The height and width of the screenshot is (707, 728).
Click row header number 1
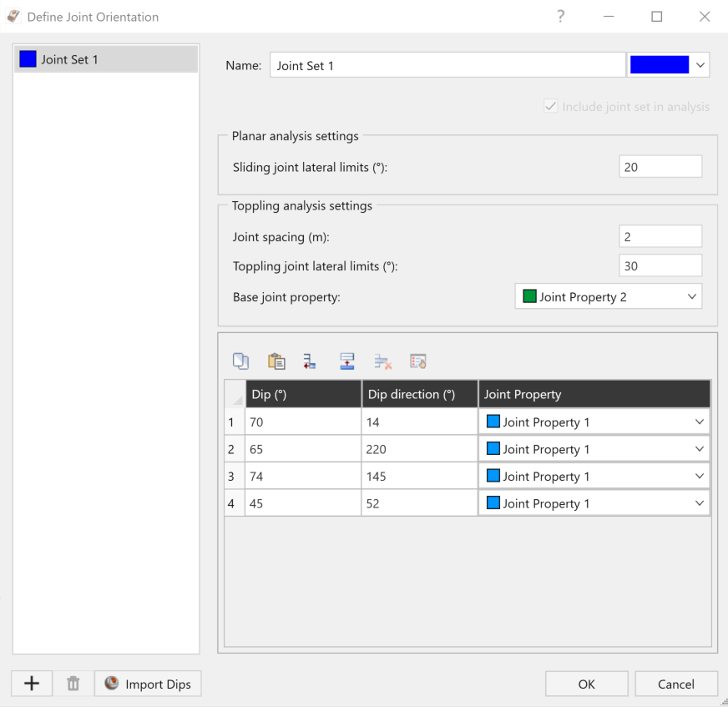click(x=235, y=422)
